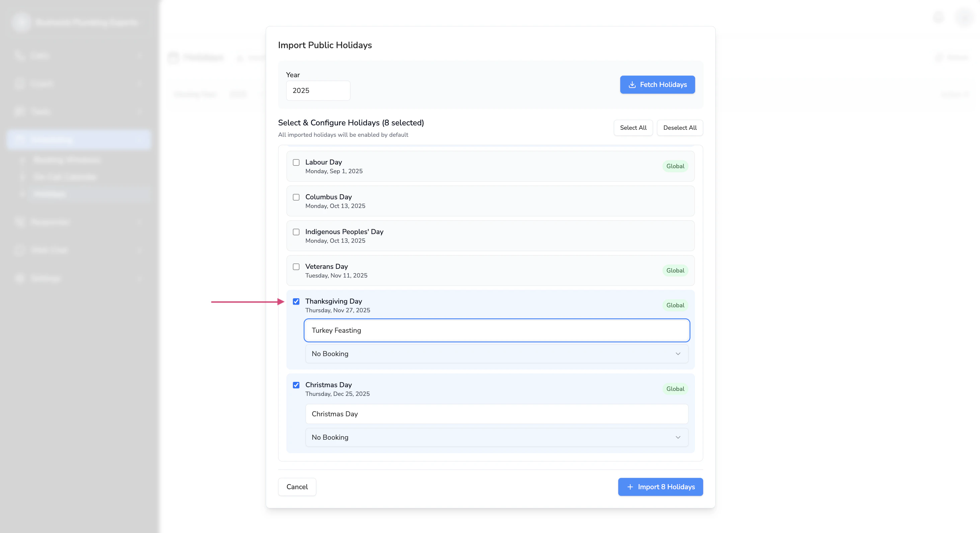Expand Christmas Day No Booking dropdown

(496, 437)
